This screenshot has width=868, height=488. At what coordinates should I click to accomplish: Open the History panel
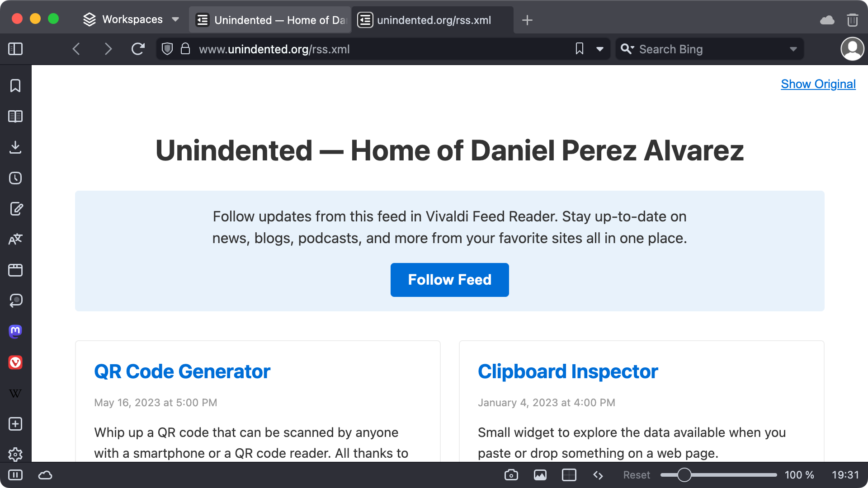click(x=15, y=178)
